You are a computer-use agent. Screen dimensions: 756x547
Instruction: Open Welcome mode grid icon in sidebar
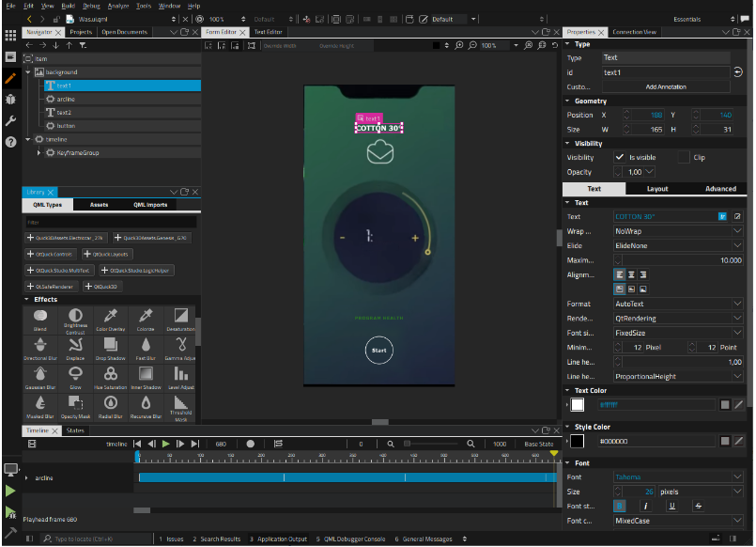[10, 35]
